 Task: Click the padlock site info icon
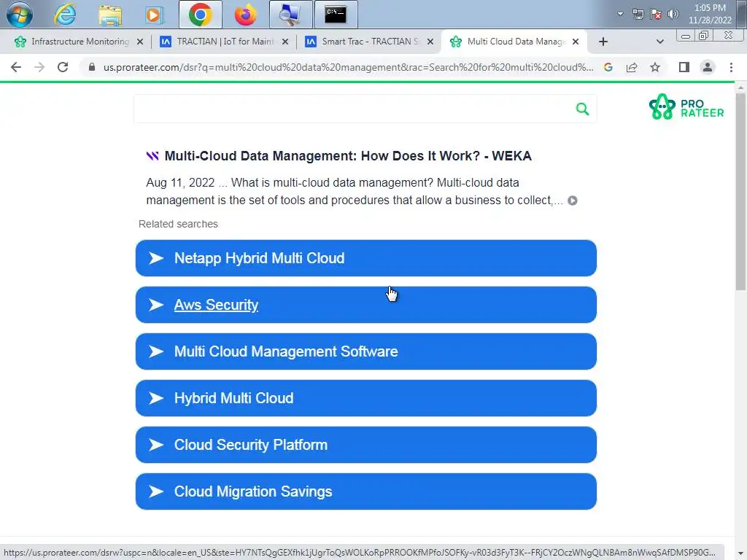click(92, 67)
